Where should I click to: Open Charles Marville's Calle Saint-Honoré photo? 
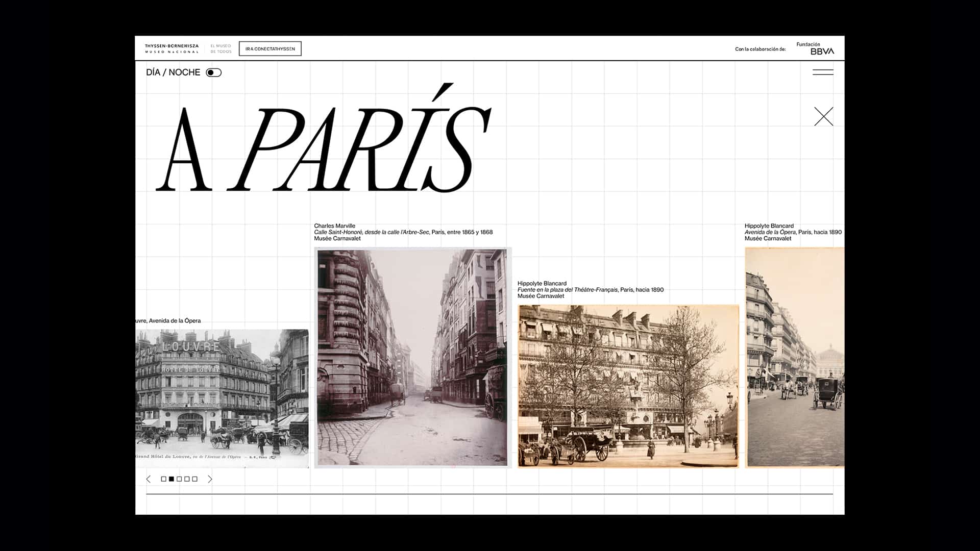tap(412, 357)
